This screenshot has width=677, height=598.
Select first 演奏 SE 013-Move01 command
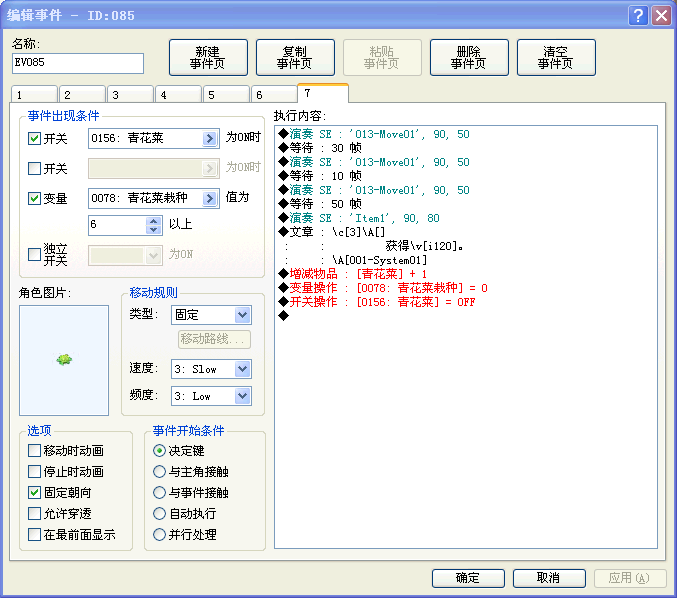(x=374, y=134)
